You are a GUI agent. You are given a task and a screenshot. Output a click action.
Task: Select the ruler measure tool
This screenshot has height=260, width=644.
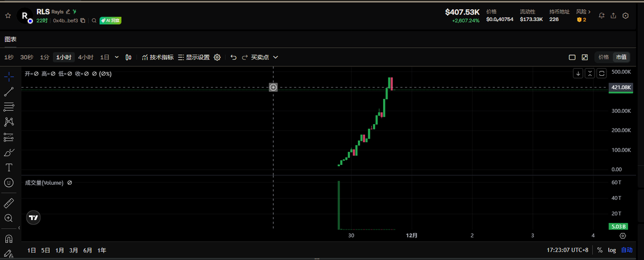pos(9,203)
